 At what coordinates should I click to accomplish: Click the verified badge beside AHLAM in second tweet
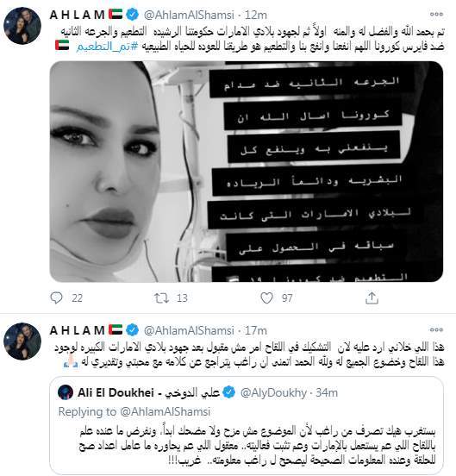[x=132, y=330]
